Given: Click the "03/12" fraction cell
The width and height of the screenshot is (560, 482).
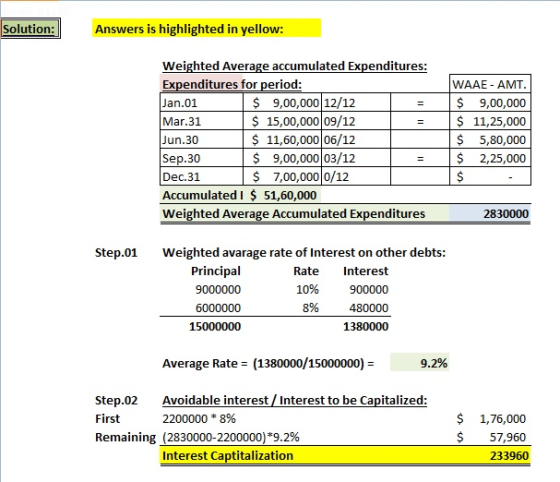Looking at the screenshot, I should [356, 159].
